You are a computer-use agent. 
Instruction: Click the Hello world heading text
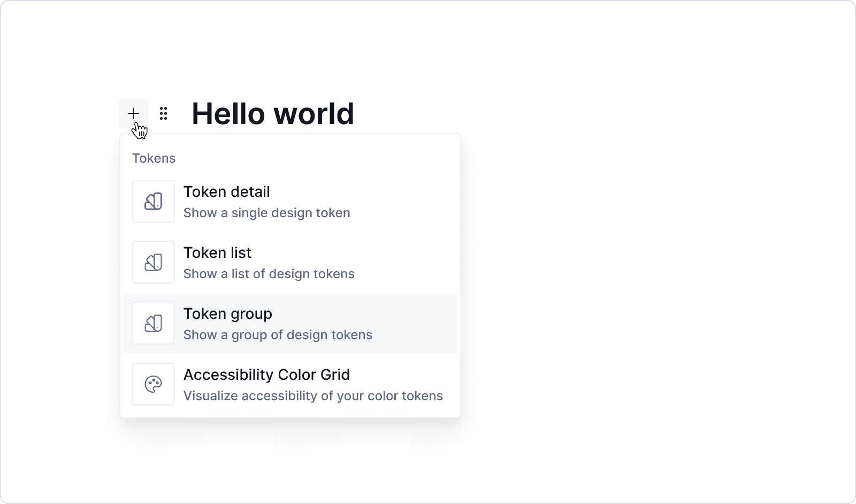273,113
